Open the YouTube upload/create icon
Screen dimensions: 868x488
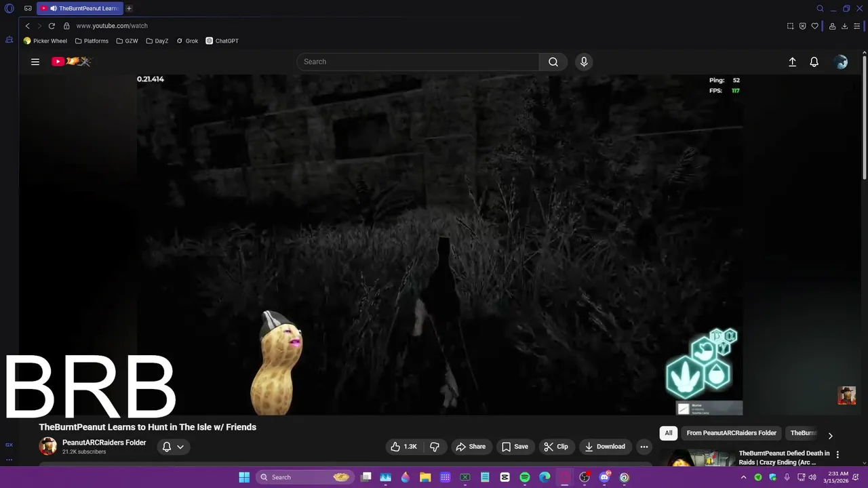(792, 62)
